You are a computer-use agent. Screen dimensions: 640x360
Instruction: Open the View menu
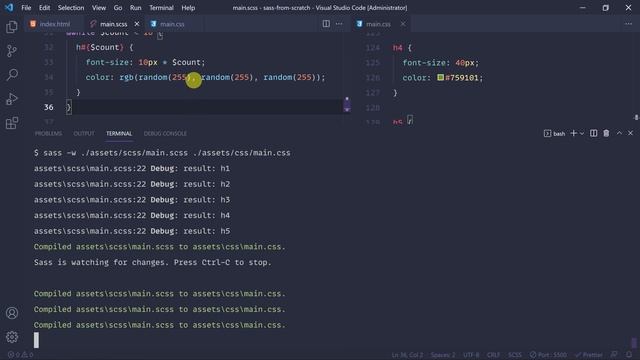point(99,8)
